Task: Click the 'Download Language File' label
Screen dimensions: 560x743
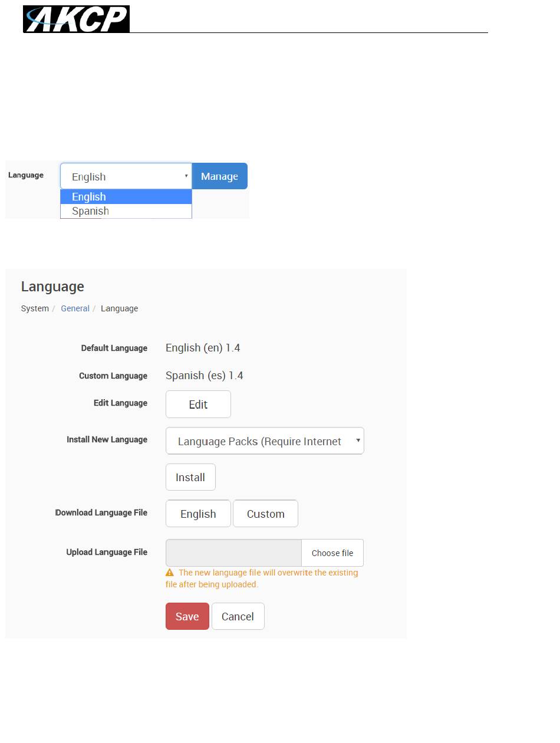Action: coord(101,512)
